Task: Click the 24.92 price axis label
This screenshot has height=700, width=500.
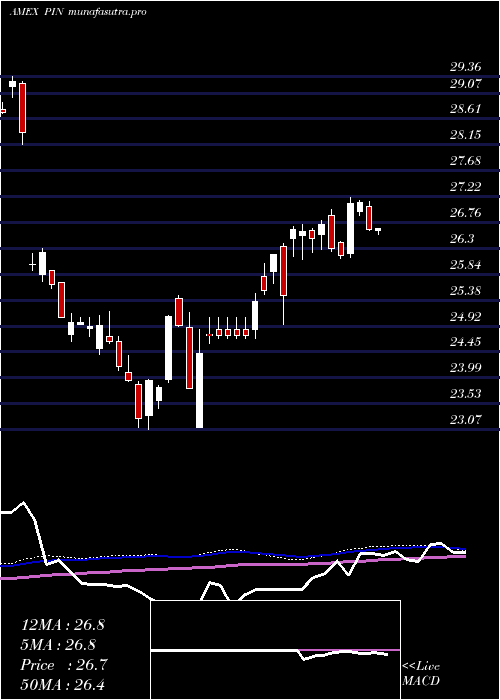Action: [465, 317]
